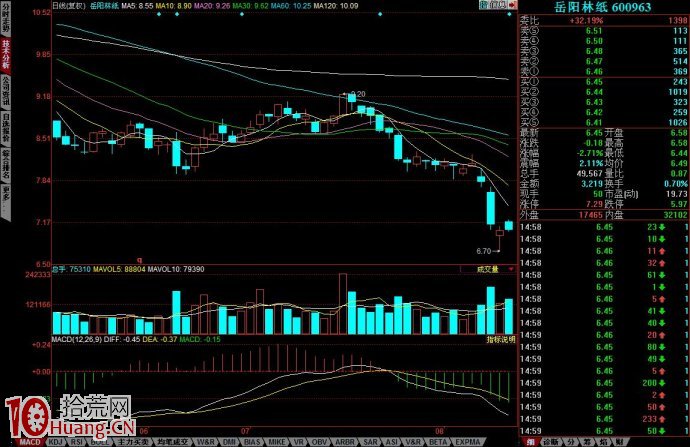Switch to 自选报价 side tab

pos(5,128)
